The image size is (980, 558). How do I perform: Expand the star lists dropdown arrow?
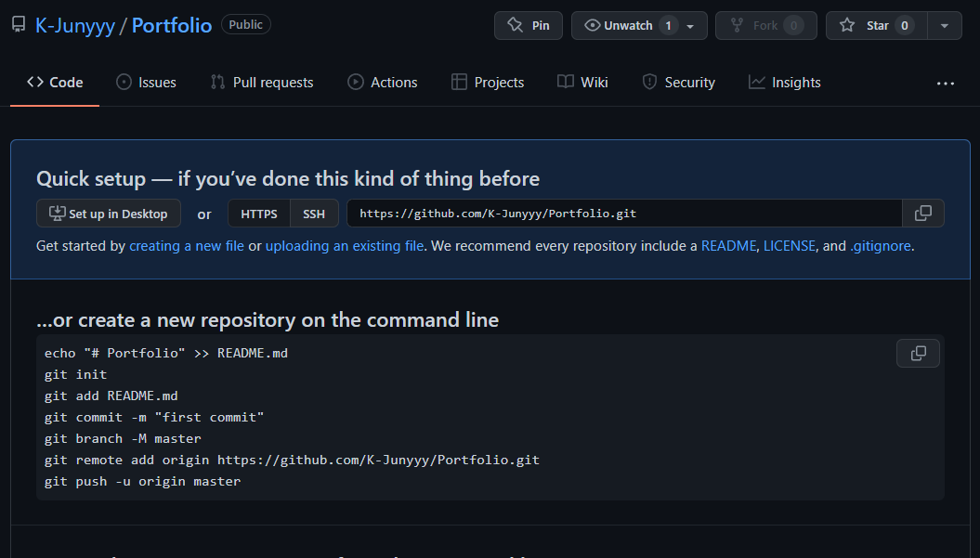945,26
